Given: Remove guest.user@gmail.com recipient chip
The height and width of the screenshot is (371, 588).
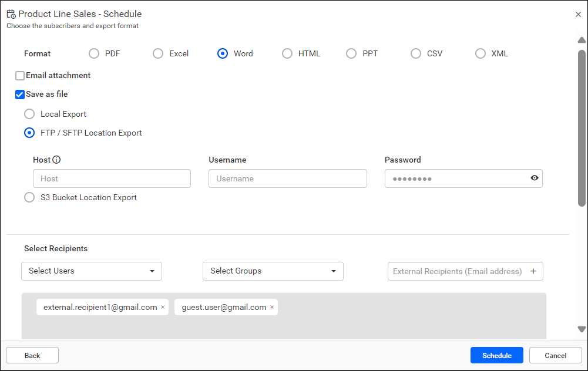Looking at the screenshot, I should [x=272, y=307].
